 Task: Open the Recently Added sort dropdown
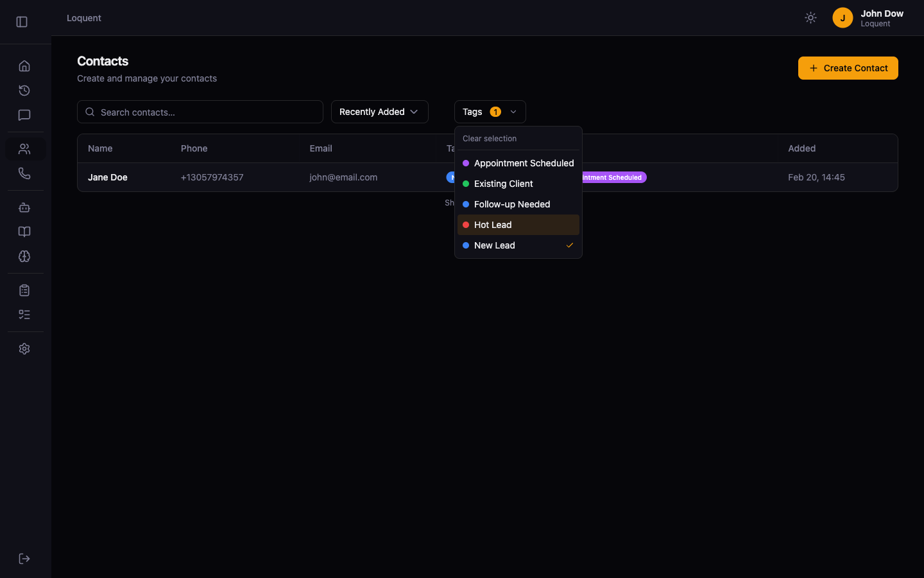point(379,112)
